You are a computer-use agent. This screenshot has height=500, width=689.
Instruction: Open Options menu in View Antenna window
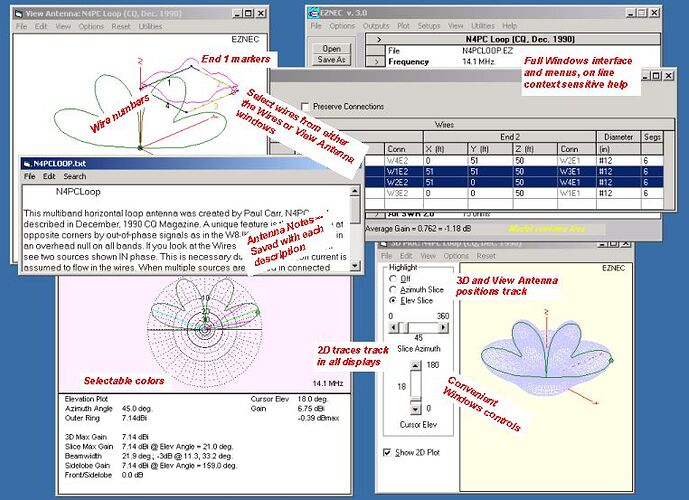click(91, 26)
